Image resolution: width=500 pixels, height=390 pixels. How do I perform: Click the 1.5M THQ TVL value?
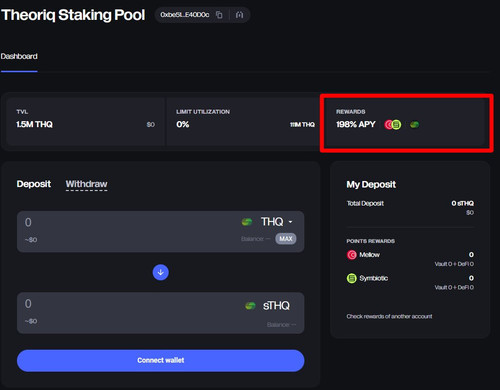pyautogui.click(x=34, y=124)
